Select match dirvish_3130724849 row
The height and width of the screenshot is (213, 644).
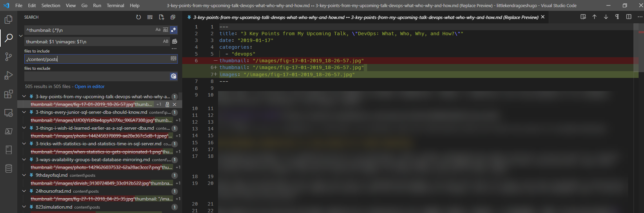click(x=100, y=183)
